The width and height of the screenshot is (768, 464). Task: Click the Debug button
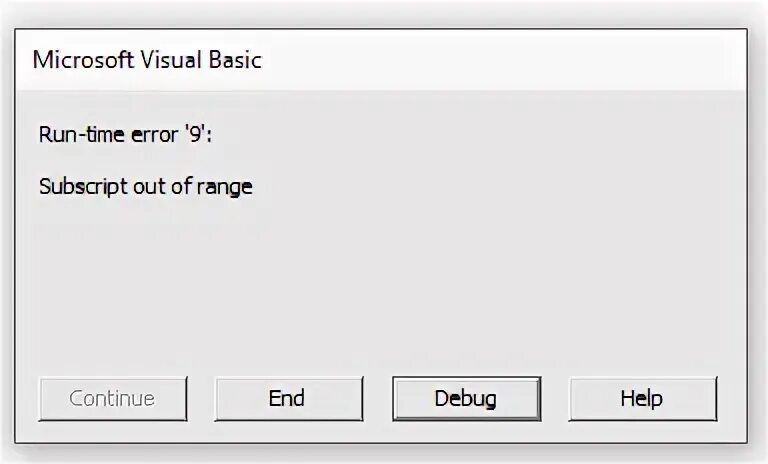pyautogui.click(x=465, y=398)
